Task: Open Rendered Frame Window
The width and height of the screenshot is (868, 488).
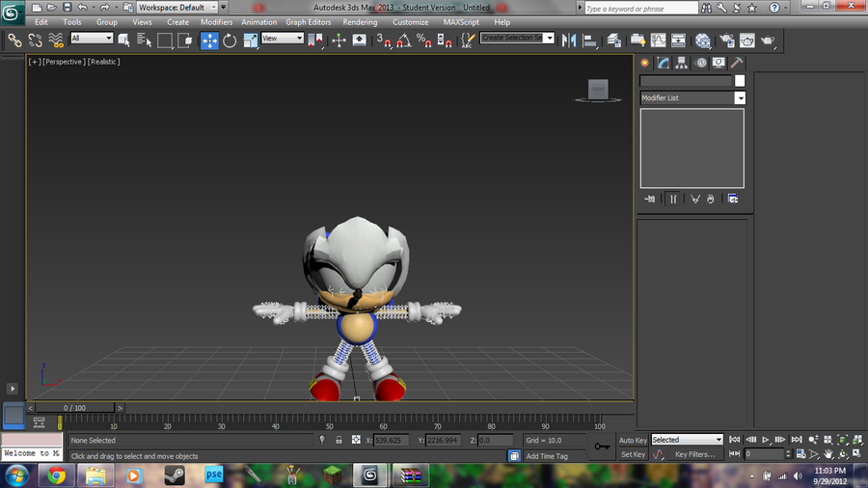Action: point(747,41)
